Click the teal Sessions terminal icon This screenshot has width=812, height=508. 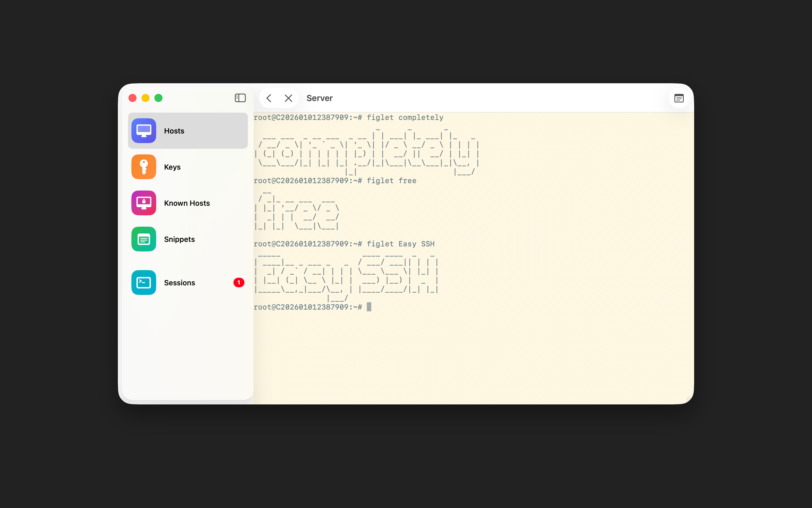[144, 283]
